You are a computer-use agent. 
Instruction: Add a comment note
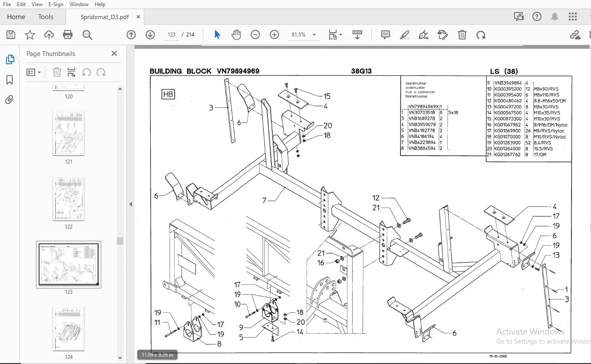pos(385,35)
